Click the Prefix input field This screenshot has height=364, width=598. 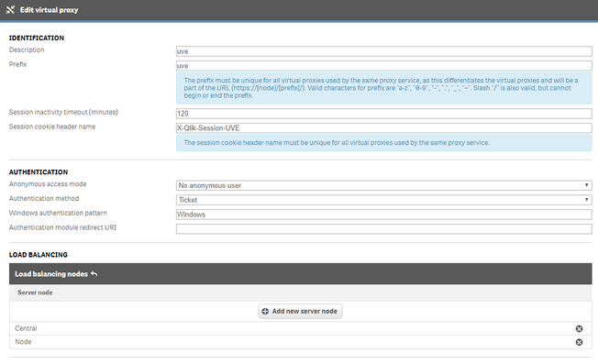coord(384,66)
